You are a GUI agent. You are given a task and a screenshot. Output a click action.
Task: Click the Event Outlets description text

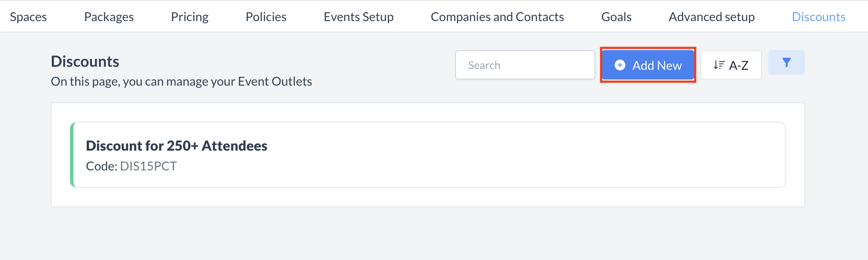tap(181, 82)
